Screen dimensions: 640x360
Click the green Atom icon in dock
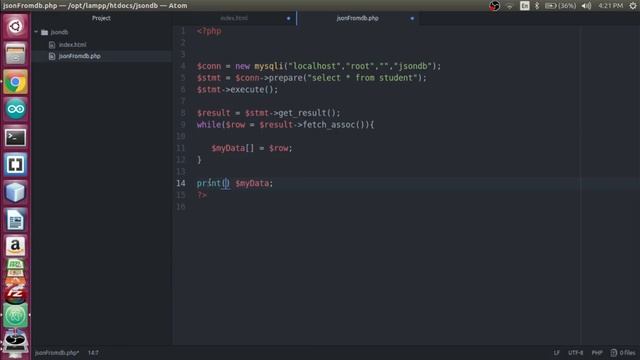click(16, 315)
